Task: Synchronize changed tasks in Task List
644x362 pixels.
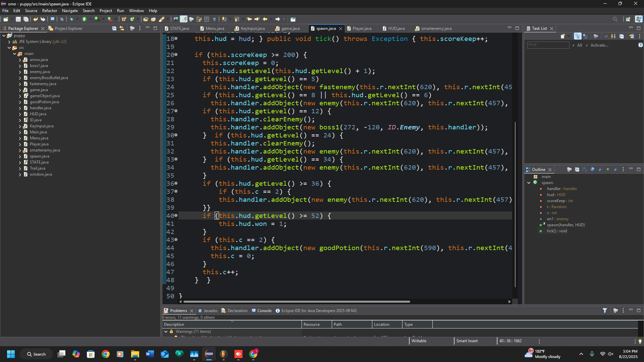Action: pyautogui.click(x=632, y=36)
